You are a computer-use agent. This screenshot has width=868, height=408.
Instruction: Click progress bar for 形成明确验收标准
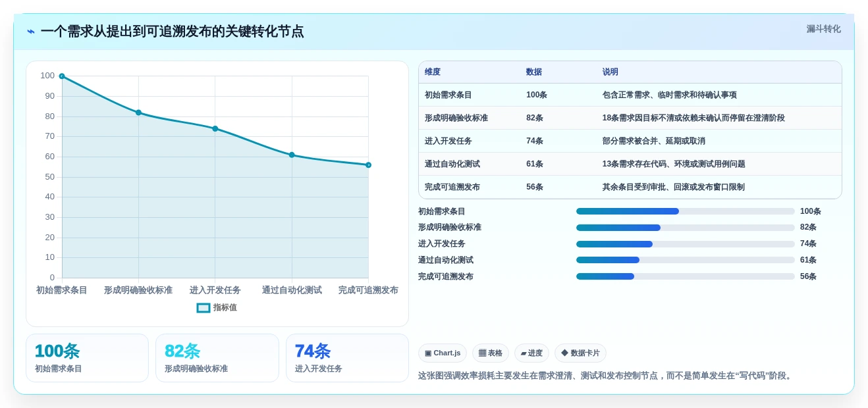686,228
